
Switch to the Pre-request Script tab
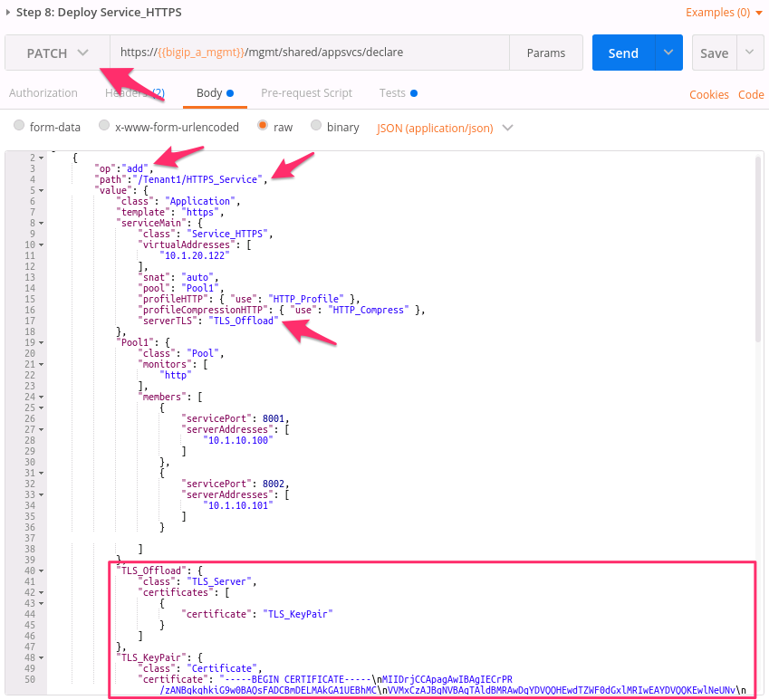[x=306, y=93]
